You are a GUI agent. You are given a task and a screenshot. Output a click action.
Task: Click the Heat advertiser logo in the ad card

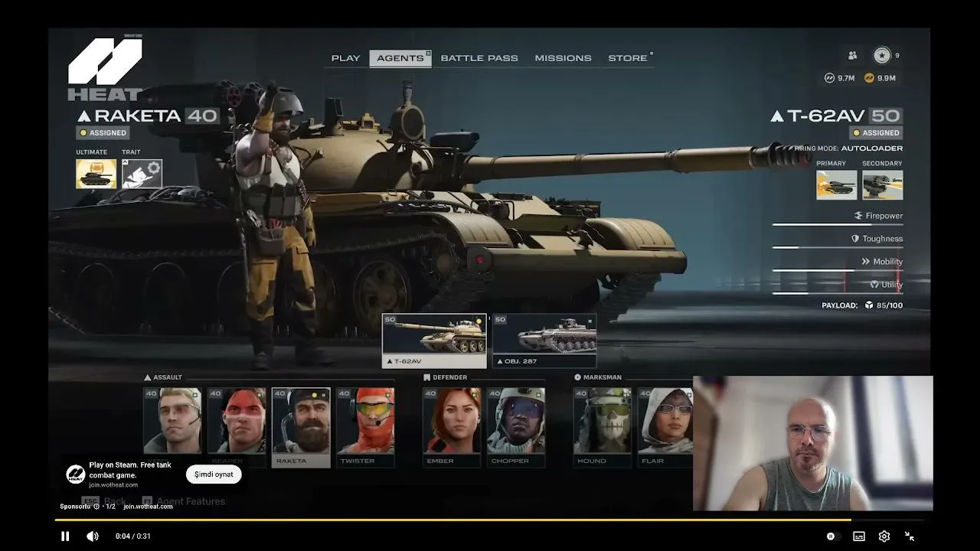pos(75,474)
